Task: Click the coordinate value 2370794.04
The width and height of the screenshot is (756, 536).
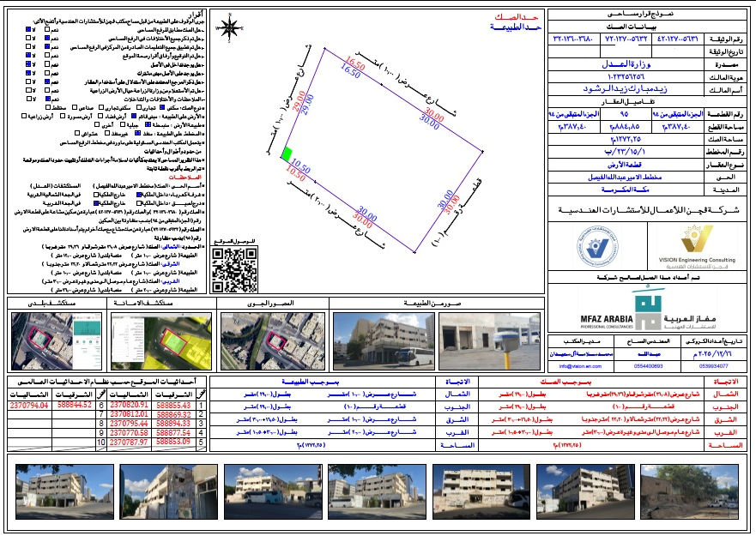Action: pyautogui.click(x=29, y=406)
